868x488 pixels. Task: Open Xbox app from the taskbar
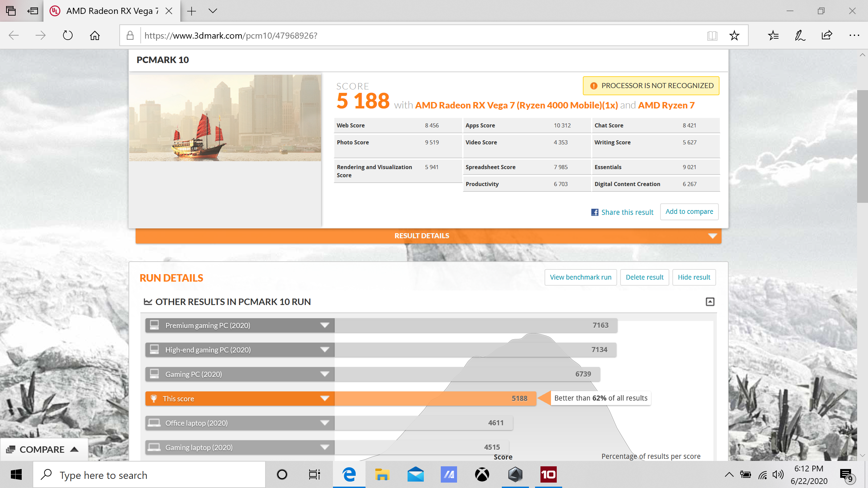coord(482,474)
